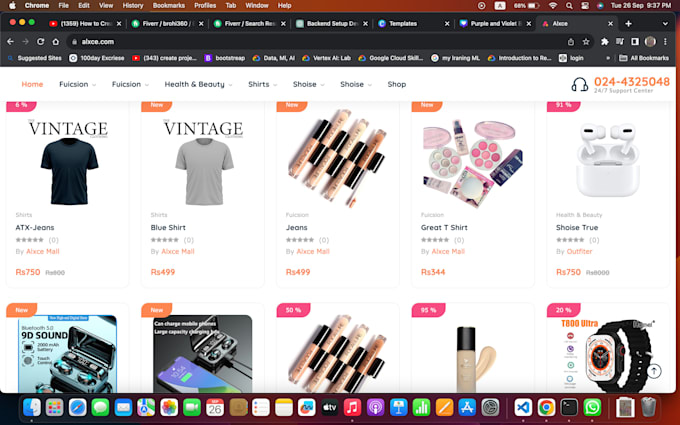680x425 pixels.
Task: Open the login bookmark
Action: point(571,58)
